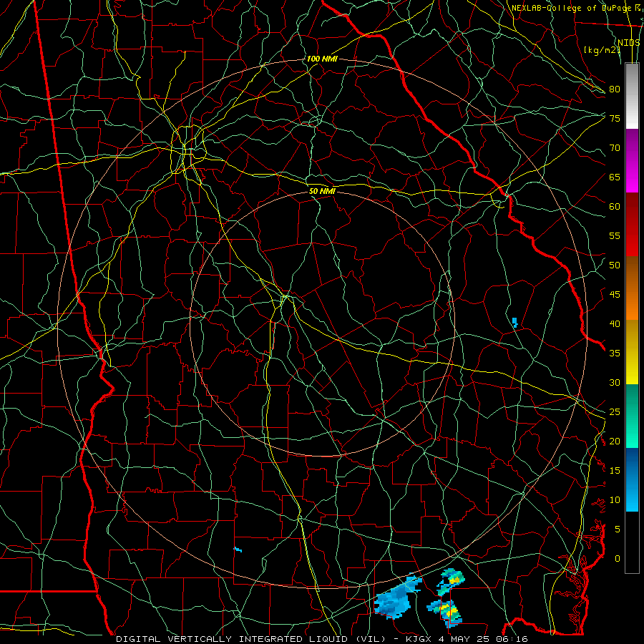Click the 50 value on the color scale
The image size is (644, 644).
tap(615, 265)
